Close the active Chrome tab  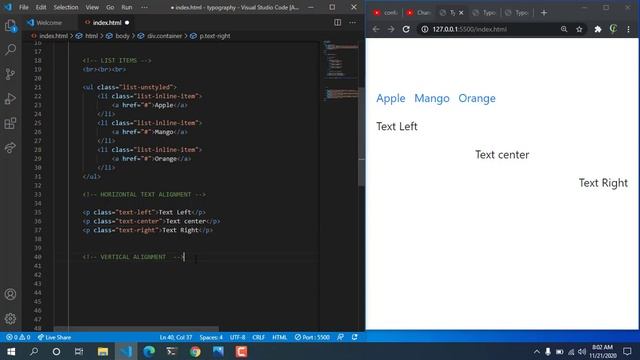point(461,13)
